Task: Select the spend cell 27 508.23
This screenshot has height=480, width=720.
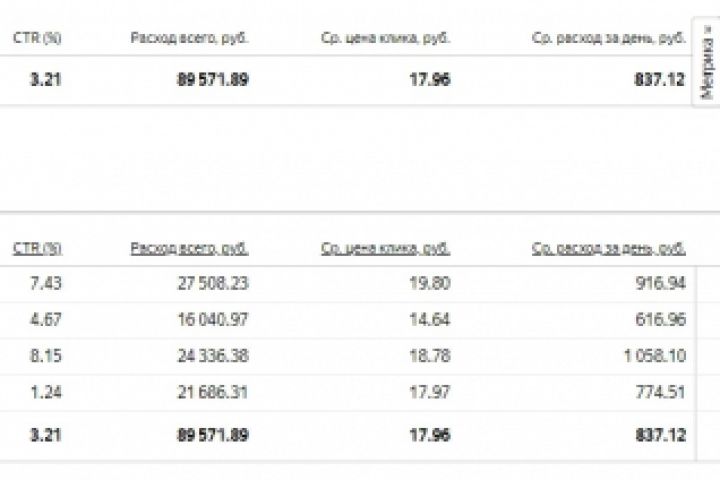Action: (x=212, y=284)
